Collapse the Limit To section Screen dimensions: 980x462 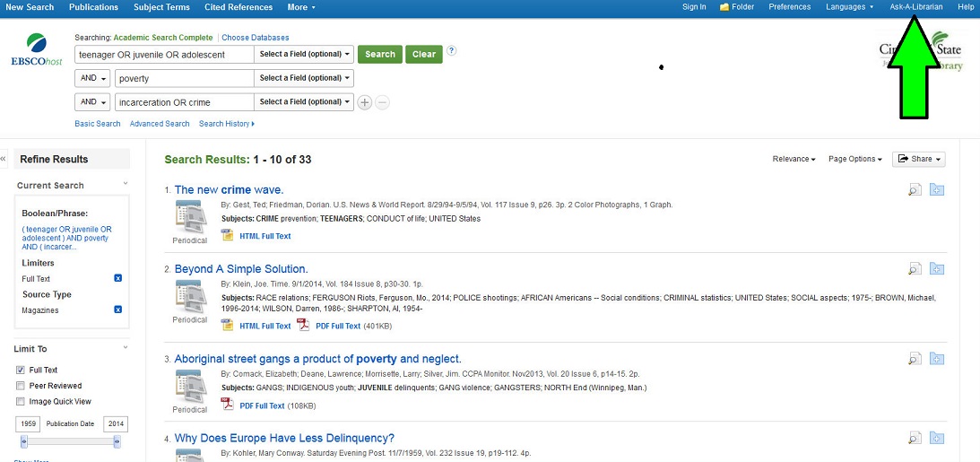125,347
